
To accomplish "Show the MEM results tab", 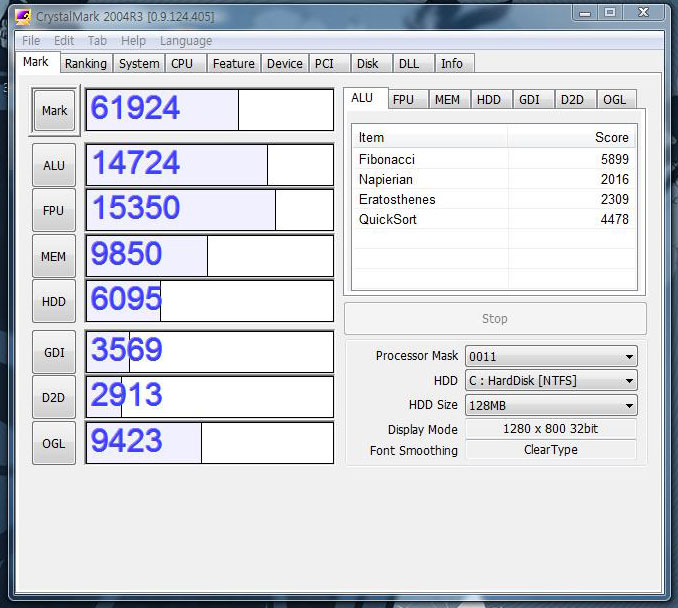I will coord(450,99).
